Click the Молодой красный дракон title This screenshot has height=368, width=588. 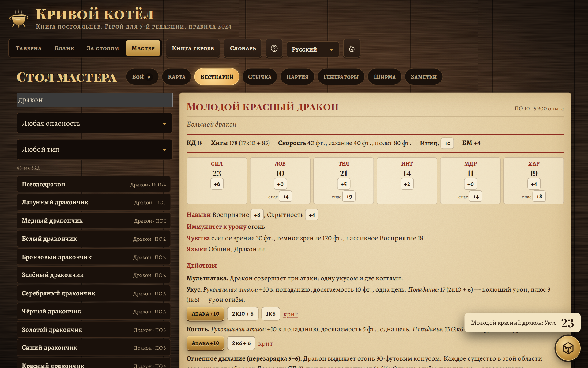(x=262, y=107)
